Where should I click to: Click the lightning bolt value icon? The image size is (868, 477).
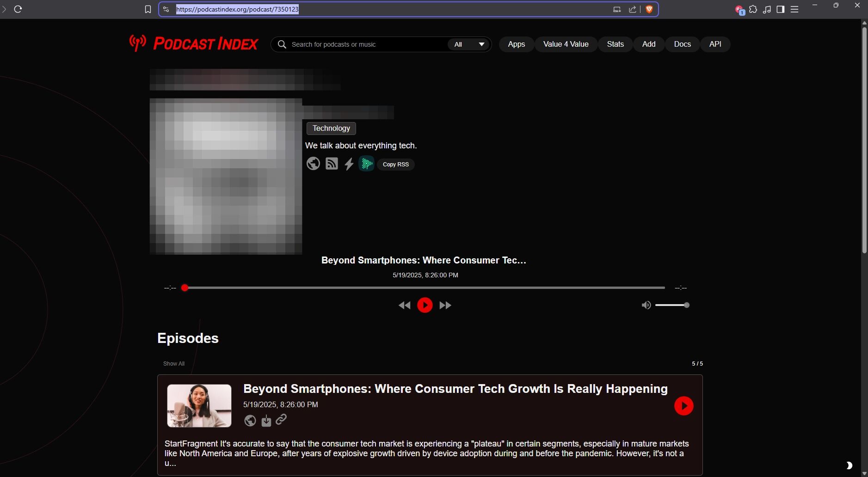click(349, 164)
